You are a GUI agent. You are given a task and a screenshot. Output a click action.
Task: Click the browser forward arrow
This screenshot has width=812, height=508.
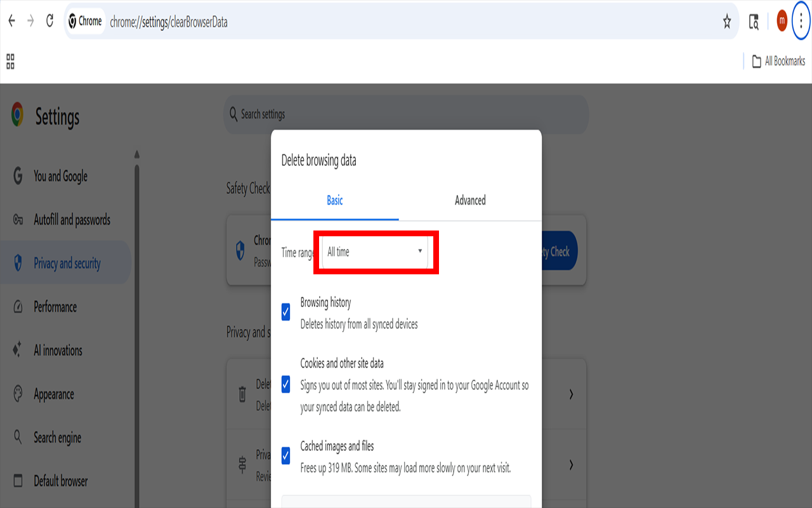point(30,21)
